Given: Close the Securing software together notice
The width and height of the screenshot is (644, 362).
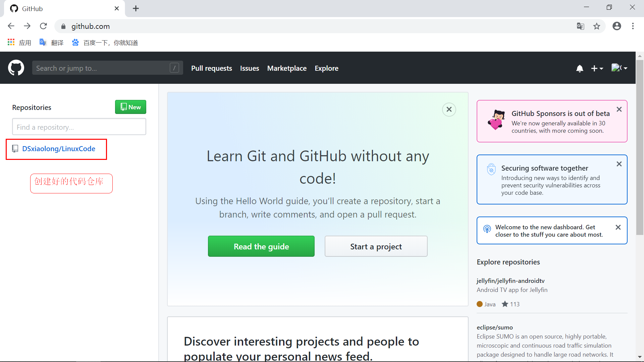Looking at the screenshot, I should (x=619, y=164).
